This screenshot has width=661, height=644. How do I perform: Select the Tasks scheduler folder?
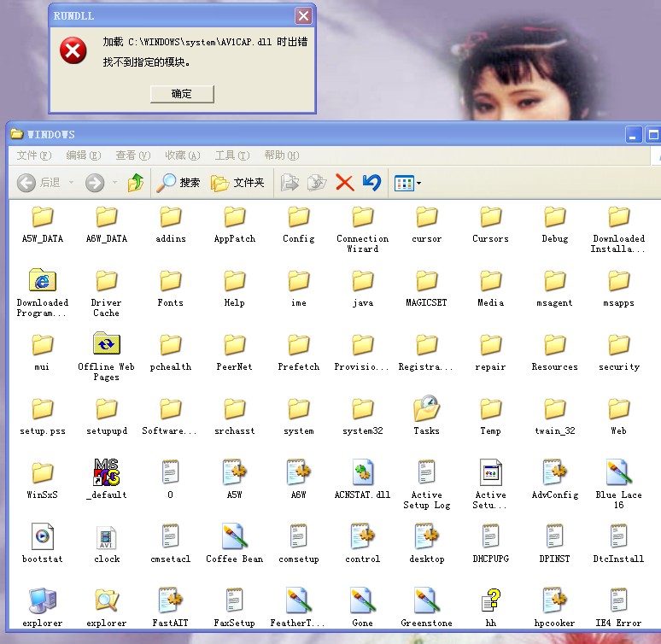[427, 415]
